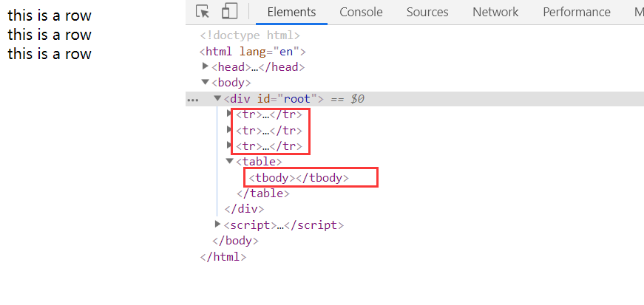The height and width of the screenshot is (305, 644).
Task: Collapse the table element node
Action: [230, 161]
